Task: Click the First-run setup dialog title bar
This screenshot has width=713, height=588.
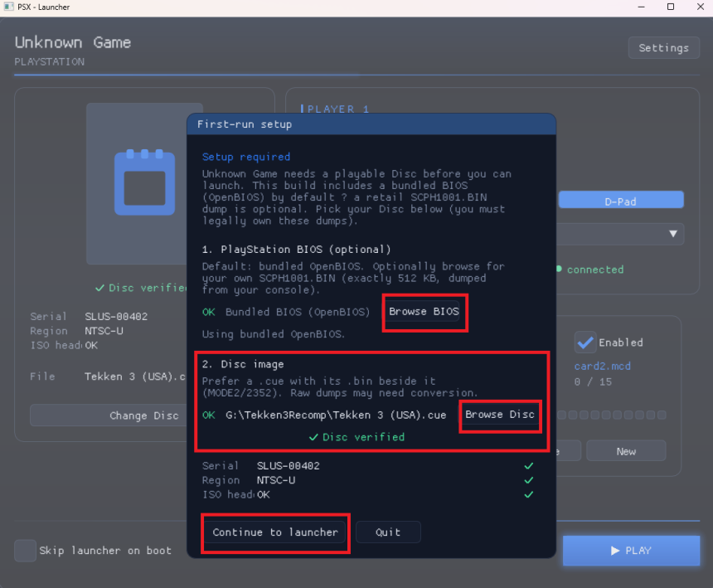Action: pyautogui.click(x=371, y=124)
